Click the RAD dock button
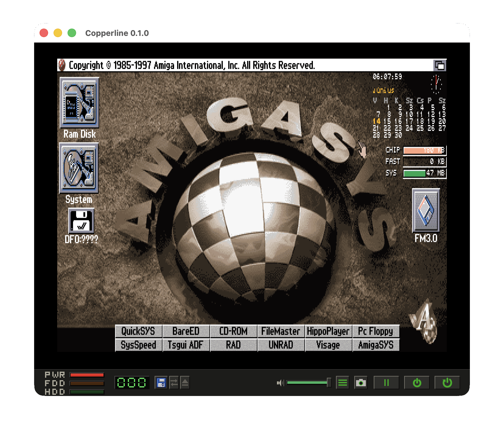 [233, 345]
